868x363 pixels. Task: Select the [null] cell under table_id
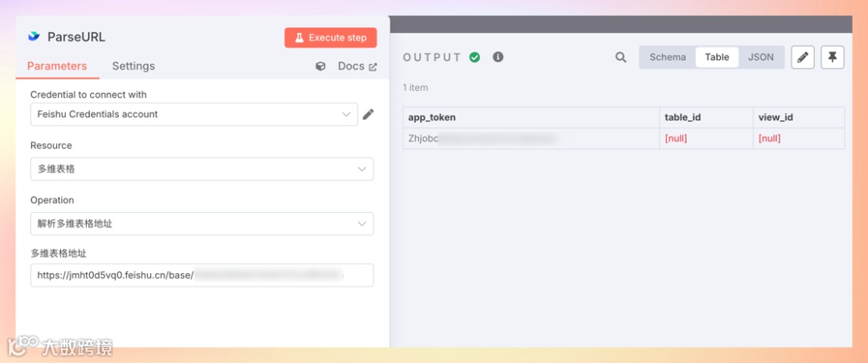tap(706, 138)
